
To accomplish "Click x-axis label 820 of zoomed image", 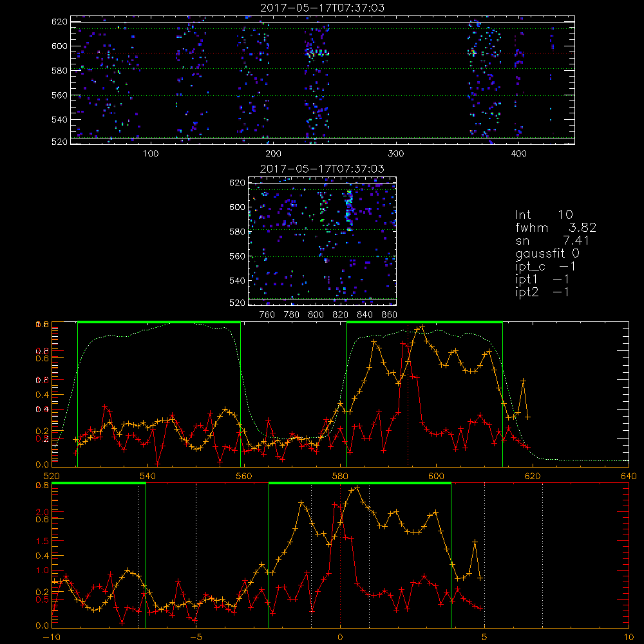I will point(341,315).
